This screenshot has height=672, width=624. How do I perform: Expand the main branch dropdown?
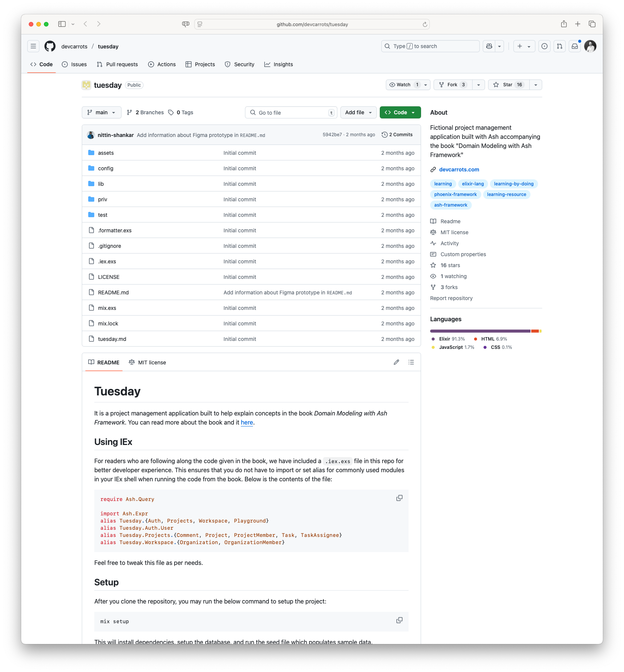(x=101, y=112)
